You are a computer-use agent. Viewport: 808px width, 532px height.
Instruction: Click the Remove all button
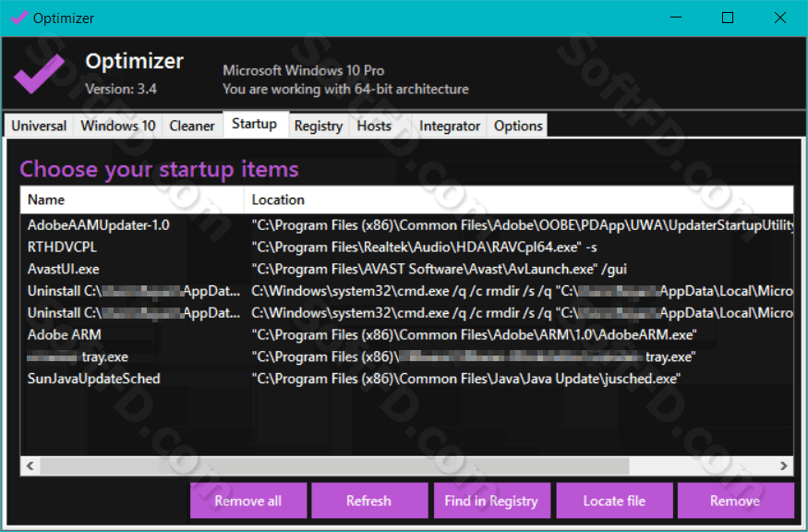[x=248, y=501]
